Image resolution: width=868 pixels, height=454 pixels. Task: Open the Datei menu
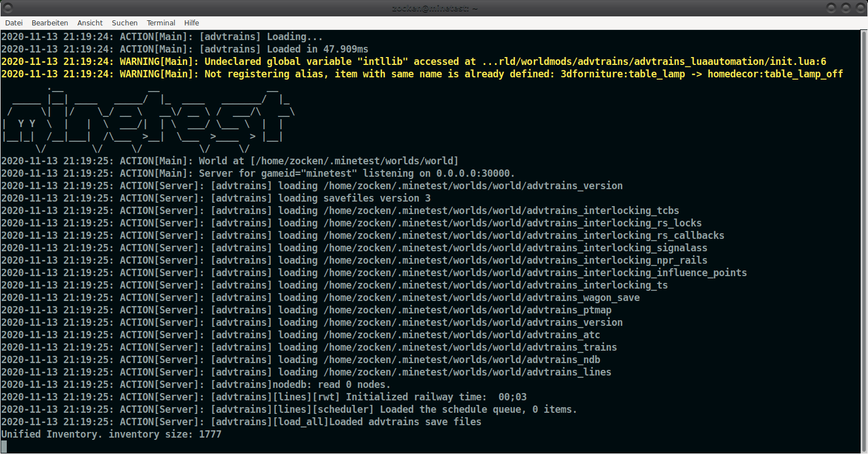[x=14, y=23]
